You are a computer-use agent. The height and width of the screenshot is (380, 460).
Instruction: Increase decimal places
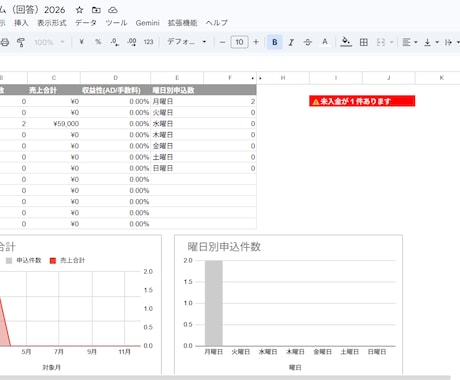point(132,42)
